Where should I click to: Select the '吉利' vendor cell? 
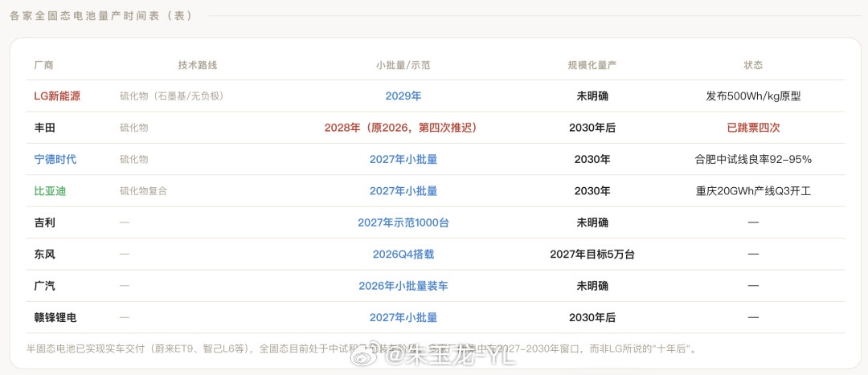coord(45,222)
